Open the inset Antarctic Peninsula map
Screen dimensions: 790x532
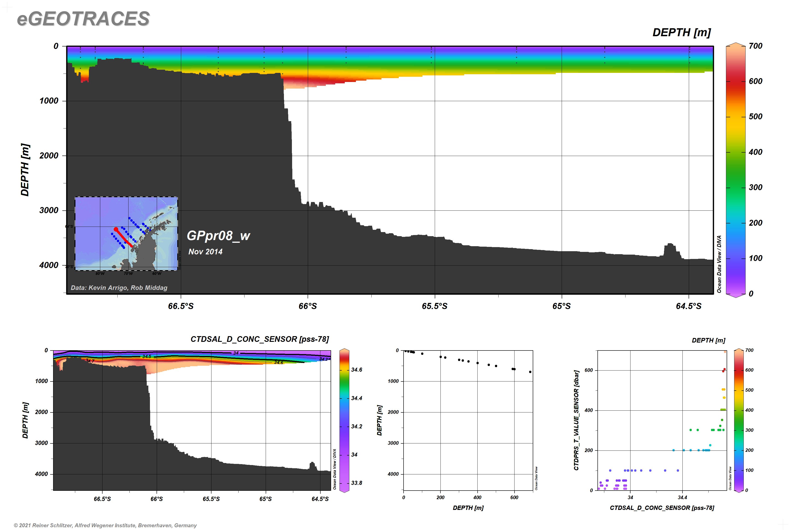click(x=126, y=233)
